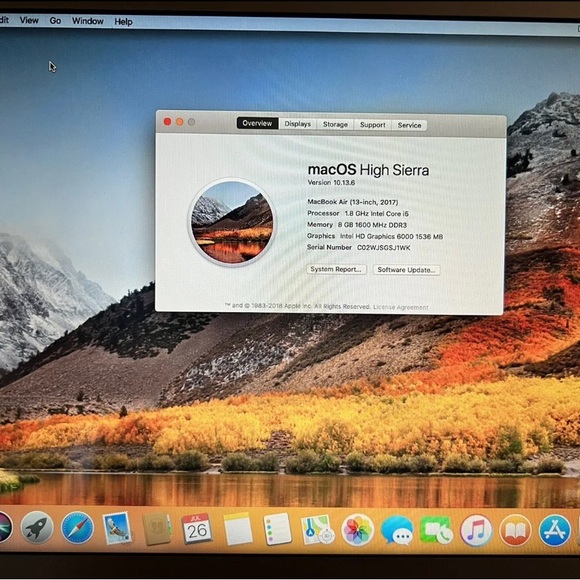580x580 pixels.
Task: Open the License Agreement link
Action: coord(401,307)
